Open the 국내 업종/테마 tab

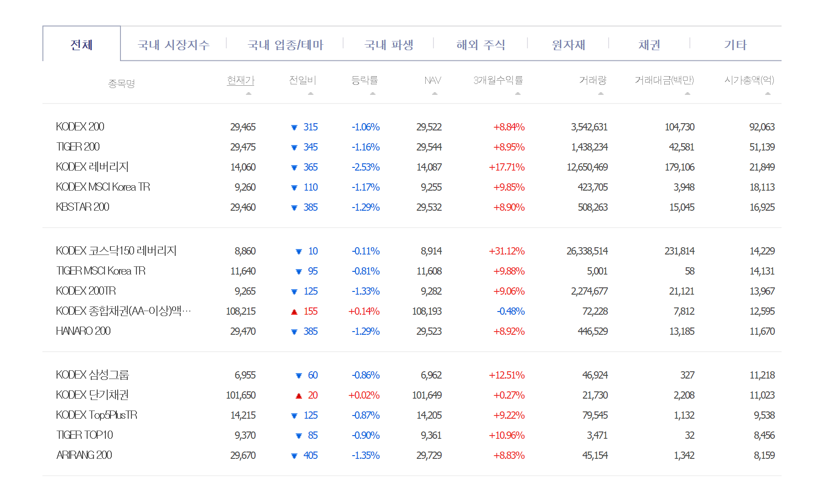click(285, 45)
